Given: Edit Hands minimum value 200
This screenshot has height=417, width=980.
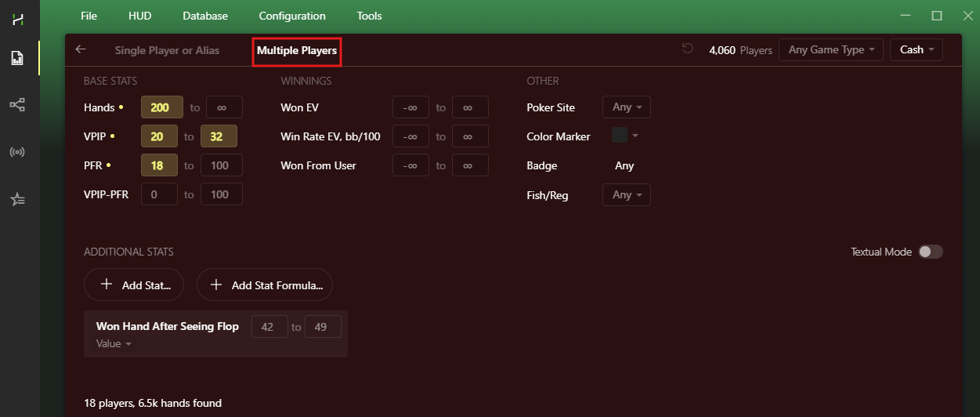Looking at the screenshot, I should 162,107.
